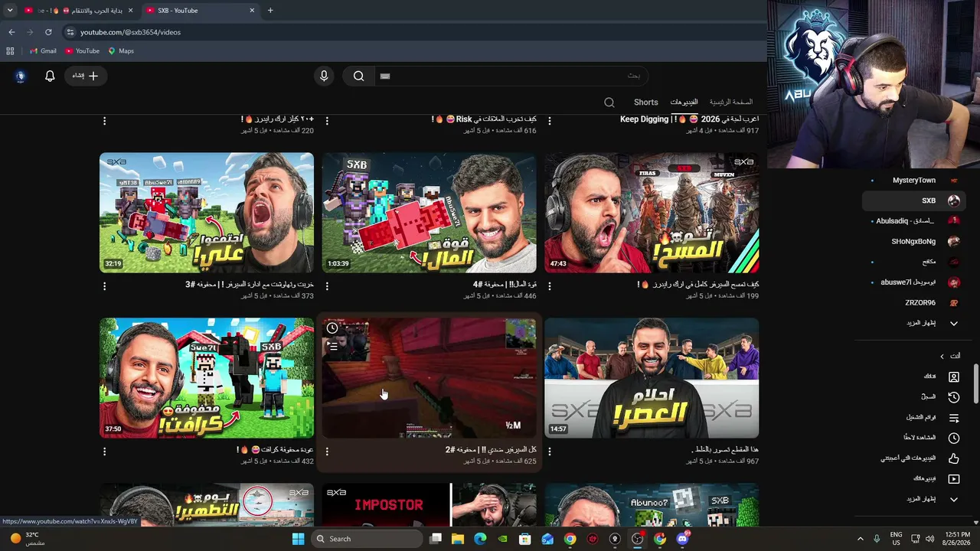Click the YouTube search input field

[510, 76]
